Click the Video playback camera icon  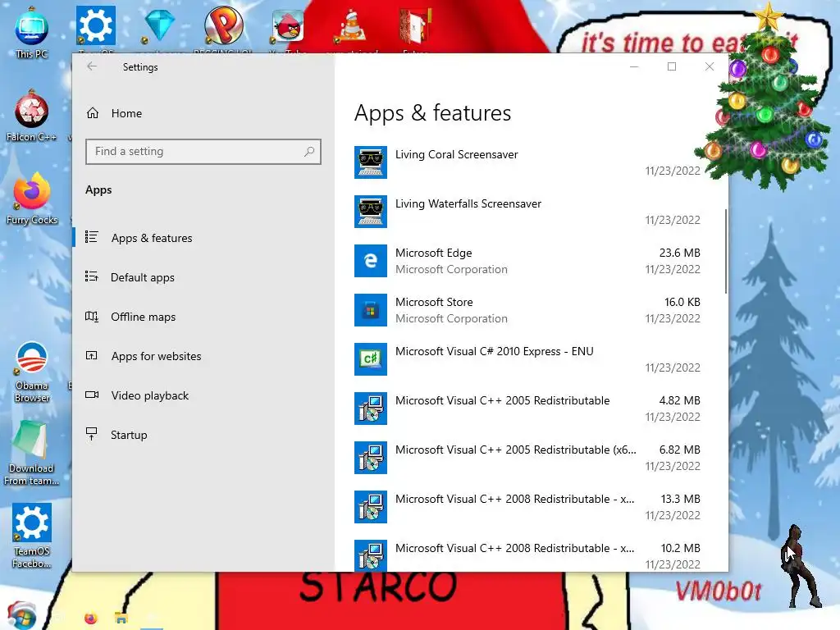(x=92, y=395)
